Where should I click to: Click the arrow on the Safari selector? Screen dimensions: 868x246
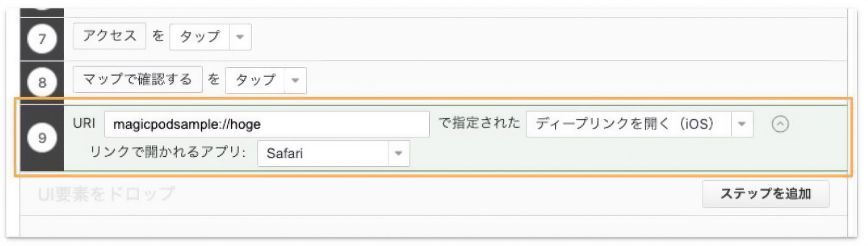click(x=398, y=153)
